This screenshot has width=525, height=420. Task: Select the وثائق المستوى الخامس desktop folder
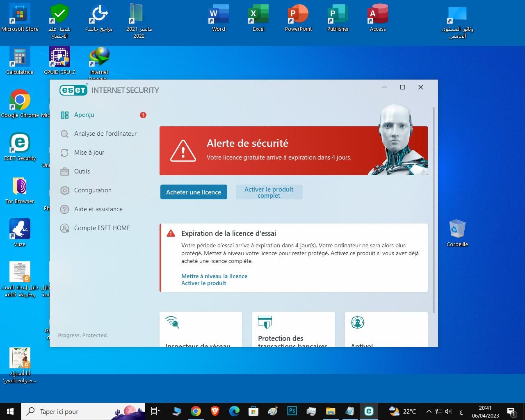click(457, 21)
